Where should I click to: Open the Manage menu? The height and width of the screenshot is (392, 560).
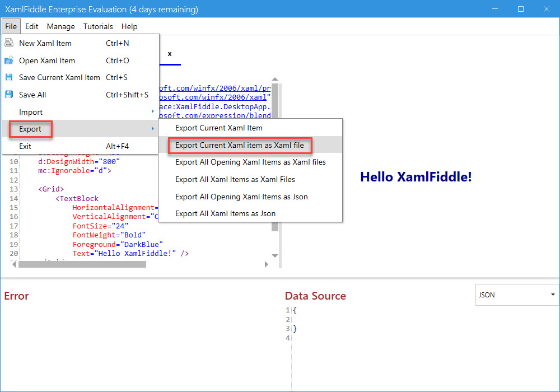[60, 26]
